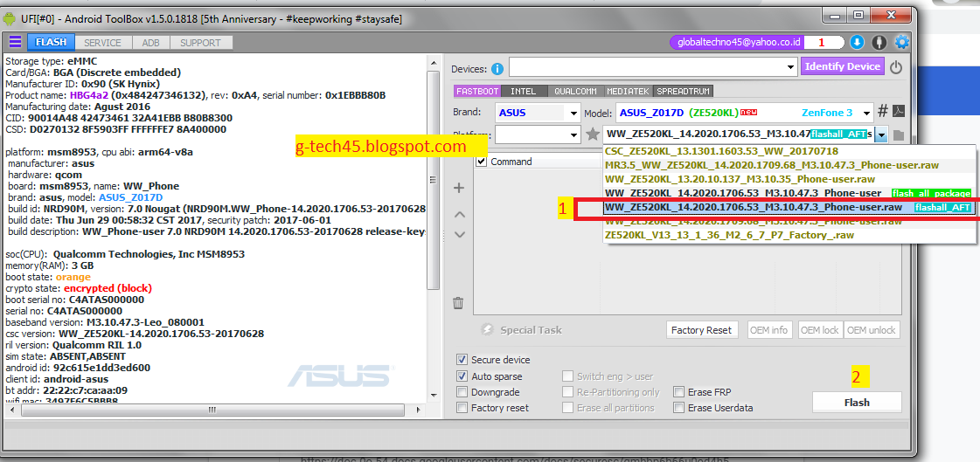Click the favorite star icon
The width and height of the screenshot is (980, 462).
click(593, 134)
